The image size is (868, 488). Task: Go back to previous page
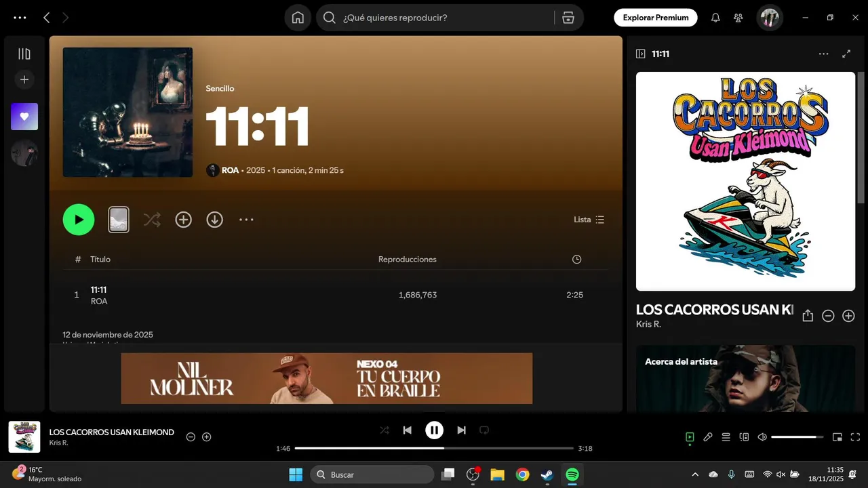[46, 18]
